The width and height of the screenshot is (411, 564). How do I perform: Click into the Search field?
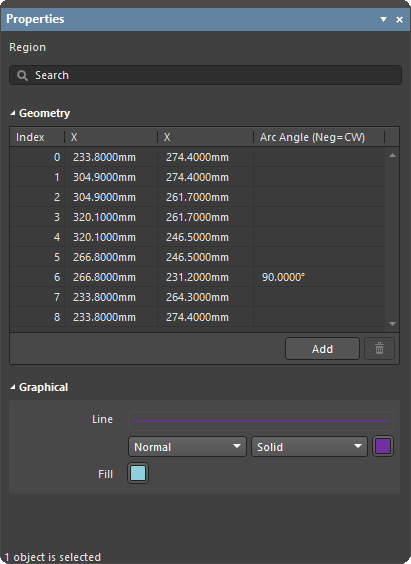(205, 75)
